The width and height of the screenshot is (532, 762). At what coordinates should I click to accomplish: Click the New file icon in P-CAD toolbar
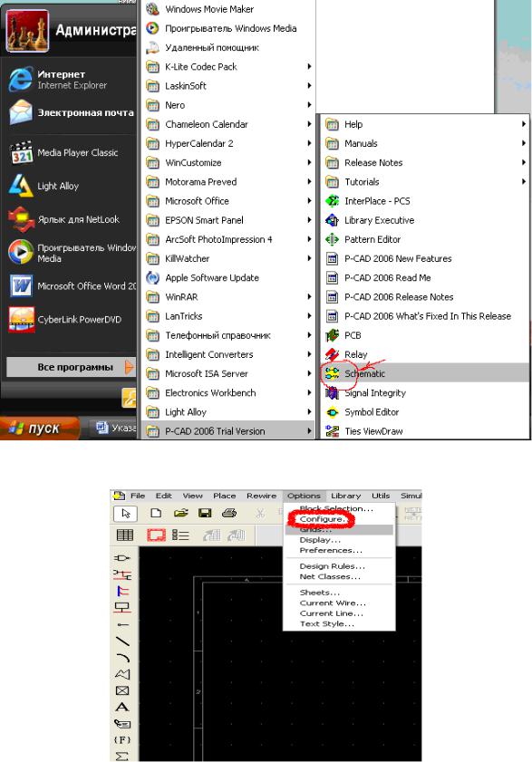click(156, 513)
